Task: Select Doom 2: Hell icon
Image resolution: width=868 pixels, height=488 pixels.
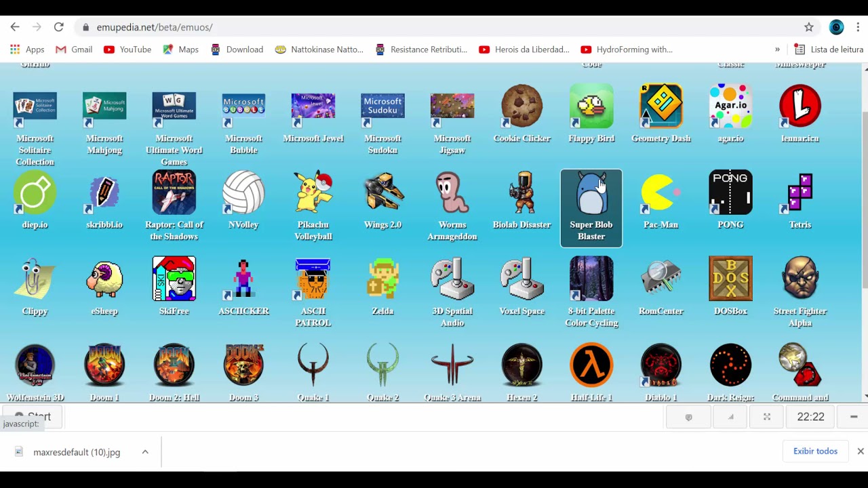Action: (174, 366)
